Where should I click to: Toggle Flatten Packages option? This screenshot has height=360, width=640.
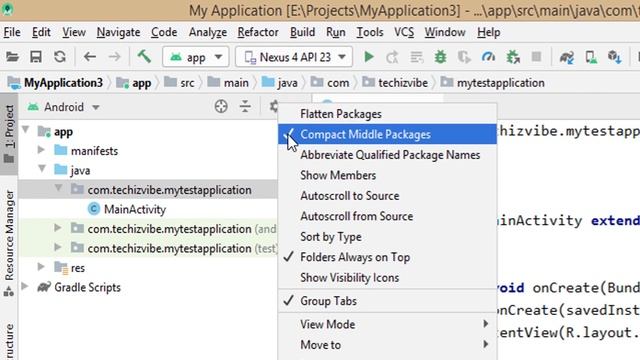click(387, 114)
